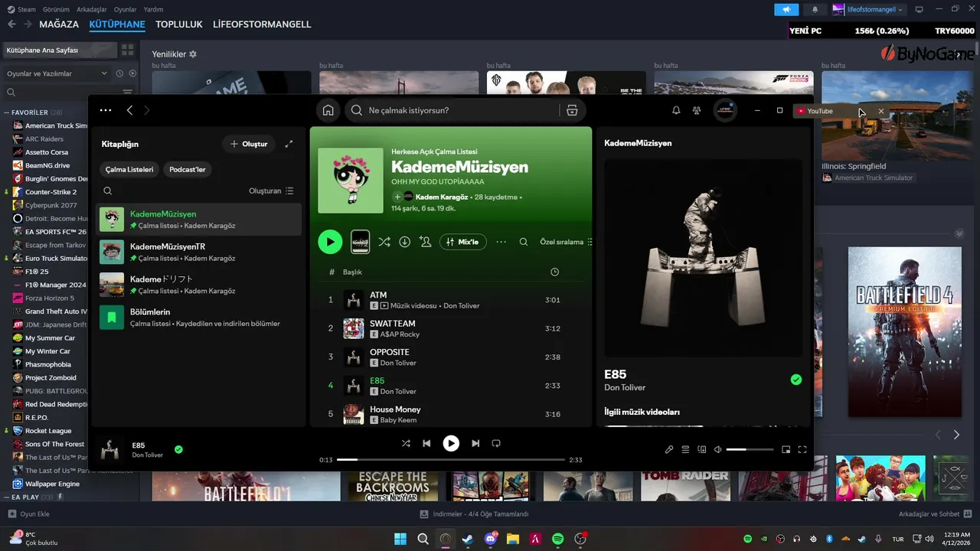The image size is (980, 551).
Task: Open Bölümlerin saved episodes list
Action: [x=199, y=317]
